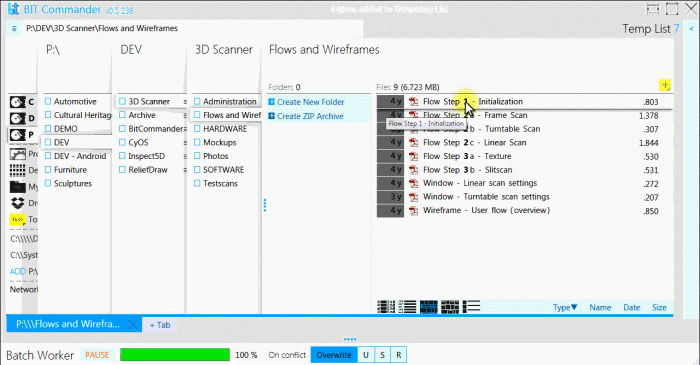This screenshot has width=700, height=365.
Task: Expand the subfolder marker next to Inspect5D
Action: click(x=185, y=156)
